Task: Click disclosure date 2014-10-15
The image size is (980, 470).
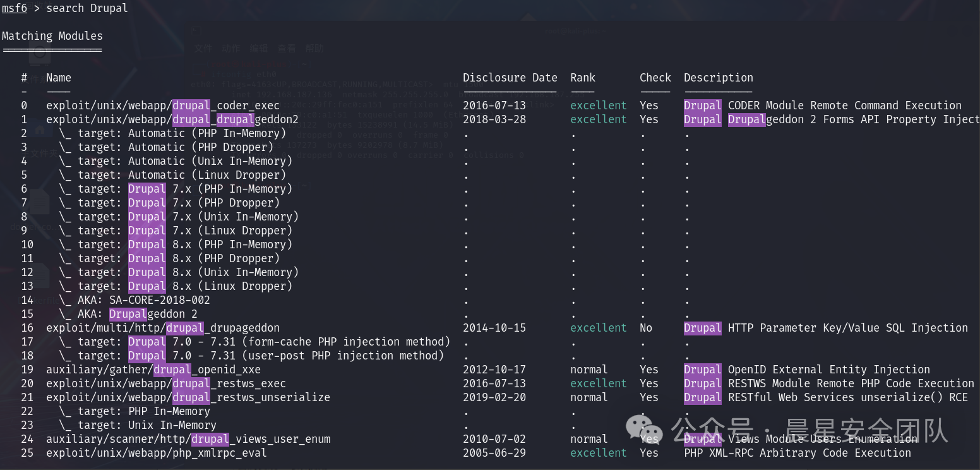Action: pos(494,328)
